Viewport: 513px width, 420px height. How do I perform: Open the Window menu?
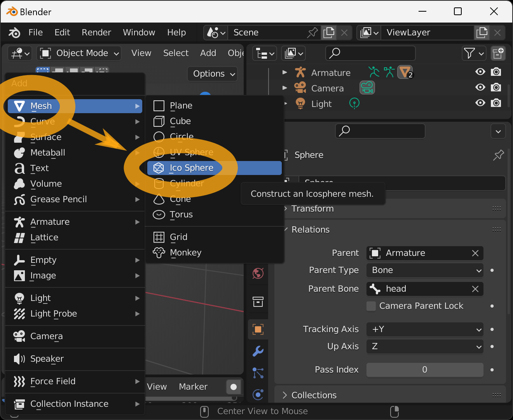point(139,33)
